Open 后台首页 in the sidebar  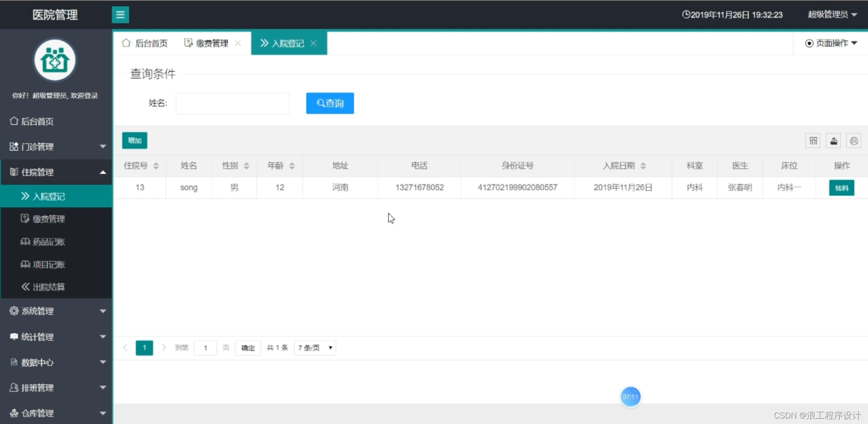click(56, 121)
